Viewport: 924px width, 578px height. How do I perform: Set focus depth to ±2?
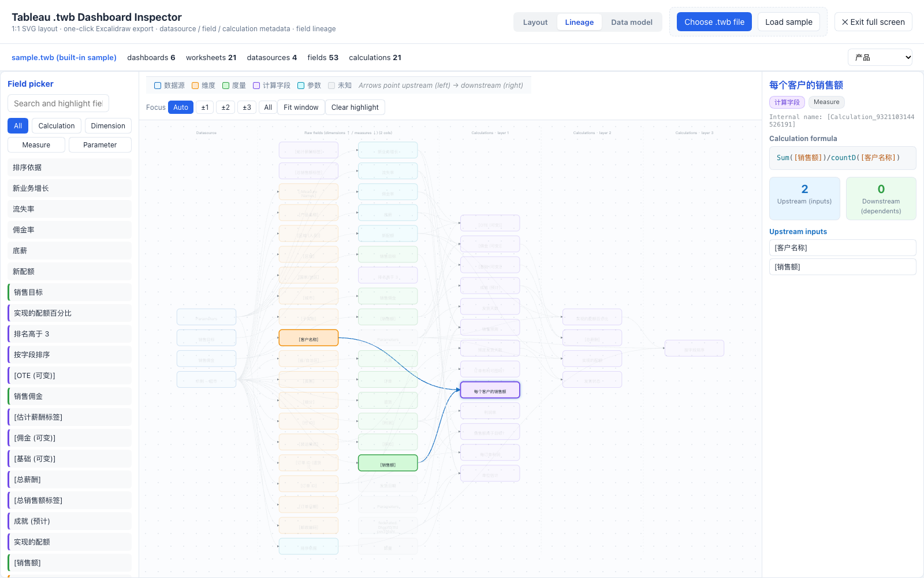tap(226, 108)
